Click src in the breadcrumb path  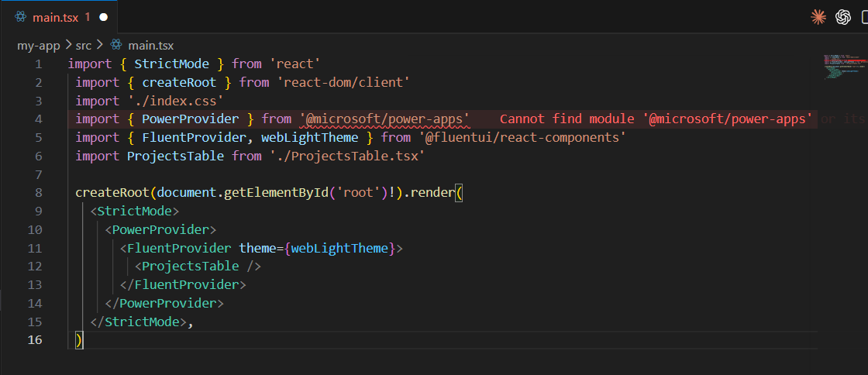(84, 46)
